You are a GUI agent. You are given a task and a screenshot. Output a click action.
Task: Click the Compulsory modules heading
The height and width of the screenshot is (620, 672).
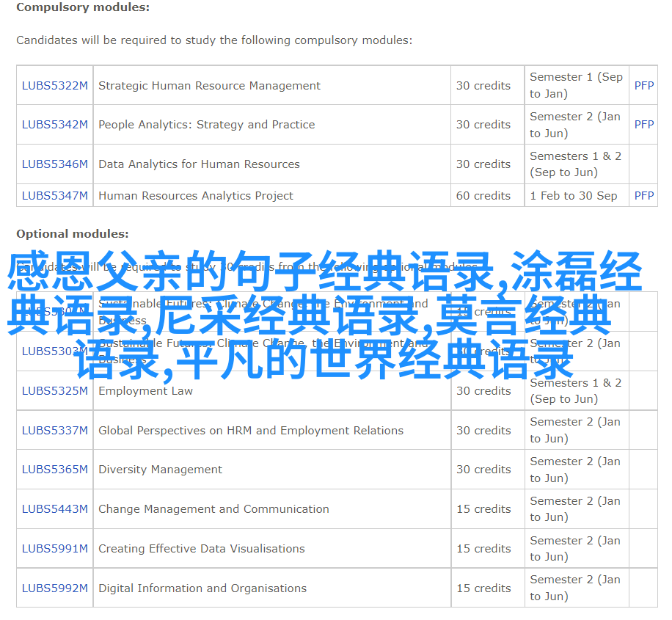[83, 7]
